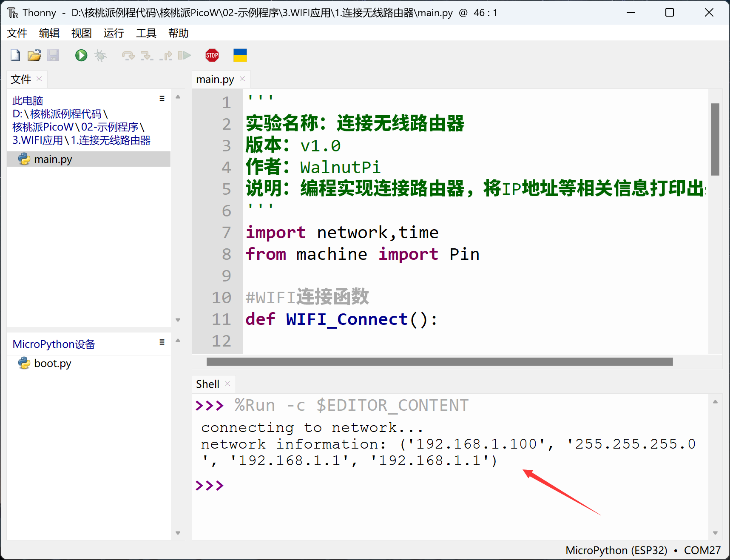The image size is (730, 560).
Task: Select boot.py on the MicroPython device
Action: tap(52, 364)
